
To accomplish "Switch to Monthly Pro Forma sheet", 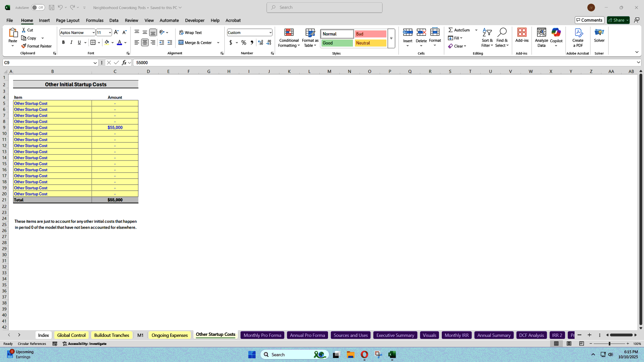I will tap(262, 335).
